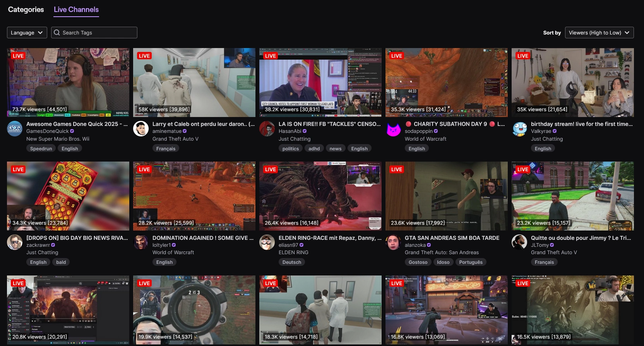Open Big Day Big News stream thumbnail

[x=68, y=196]
